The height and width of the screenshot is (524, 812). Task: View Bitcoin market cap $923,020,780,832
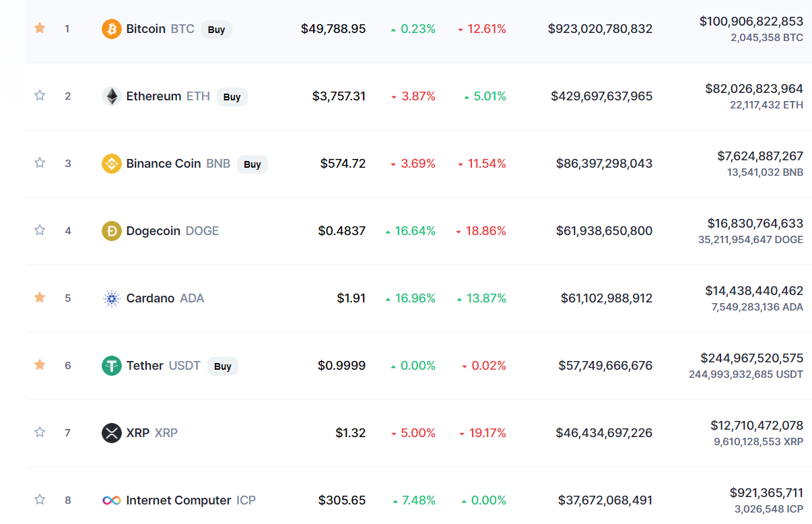click(x=600, y=29)
